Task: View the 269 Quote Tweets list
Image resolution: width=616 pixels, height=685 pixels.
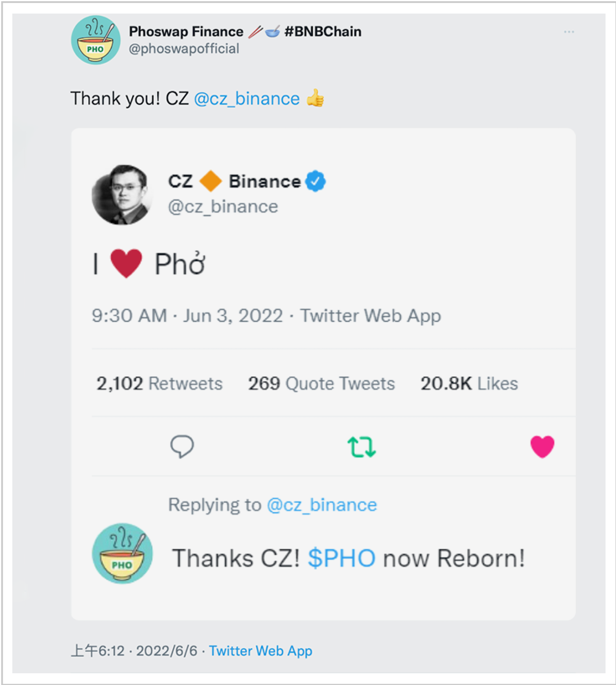Action: click(321, 384)
